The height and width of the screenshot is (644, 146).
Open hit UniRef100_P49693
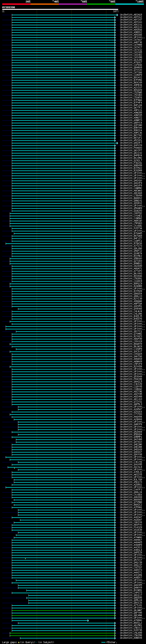pos(131,148)
